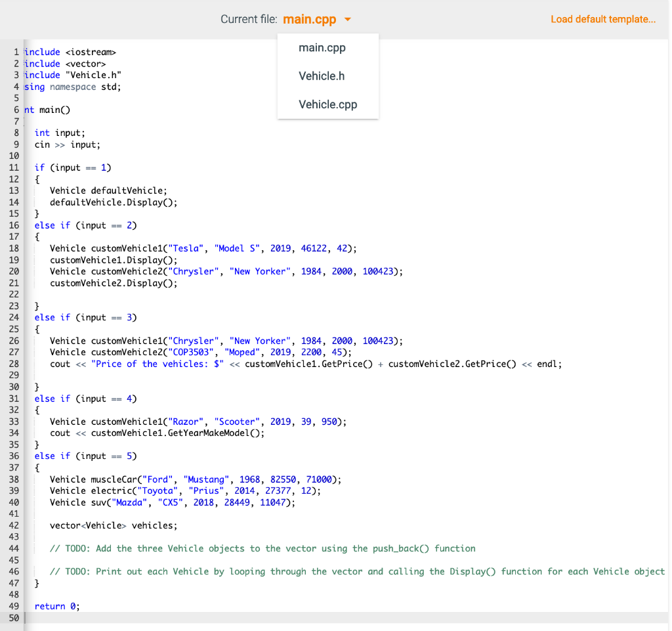Click the 'Price of the vehicles' cout line
This screenshot has width=672, height=631.
click(x=306, y=364)
